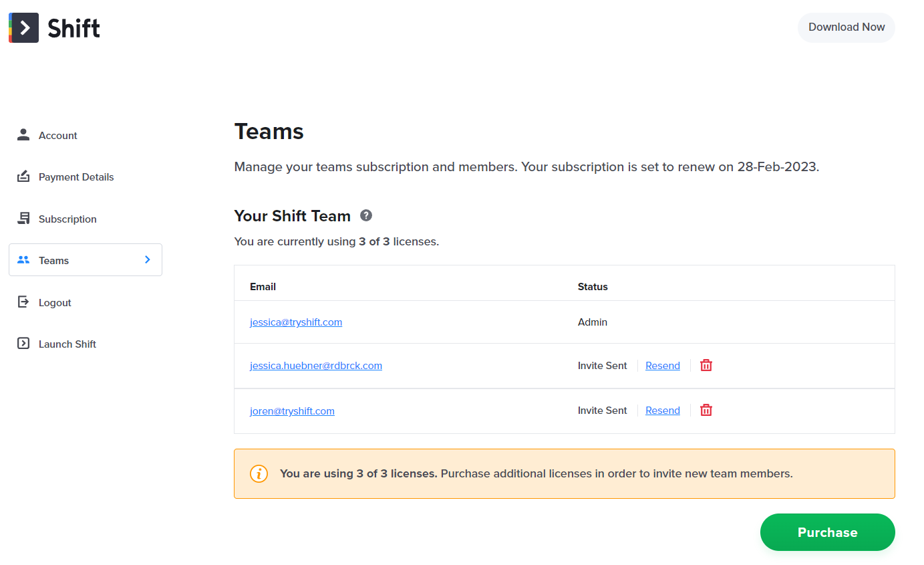Image resolution: width=924 pixels, height=565 pixels.
Task: Open the jessica.huebner@rdbrck.com email link
Action: pos(316,365)
